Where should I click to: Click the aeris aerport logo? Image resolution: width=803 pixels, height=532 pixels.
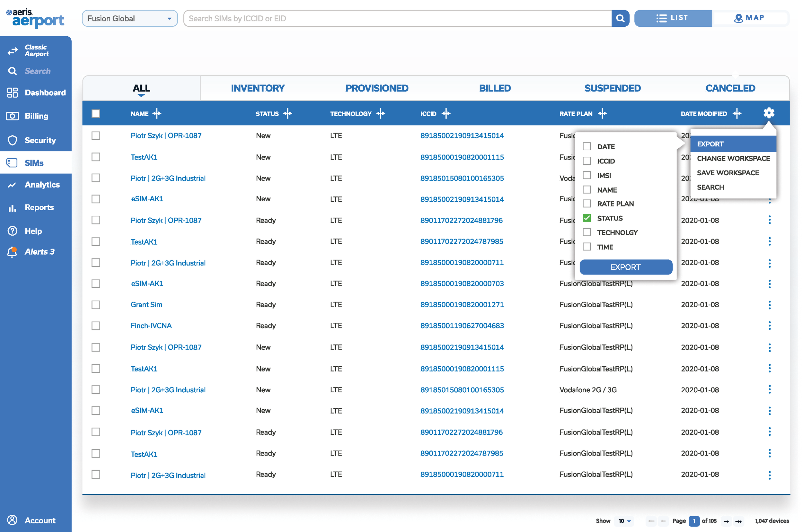35,18
